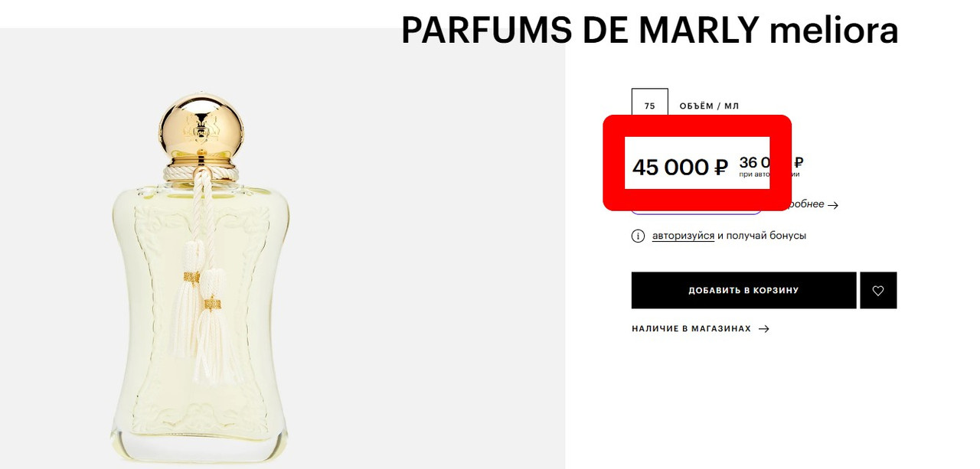
Task: Click the arrow next to НАЛИЧИЕ В МАГАЗИНАХ
Action: pos(763,329)
